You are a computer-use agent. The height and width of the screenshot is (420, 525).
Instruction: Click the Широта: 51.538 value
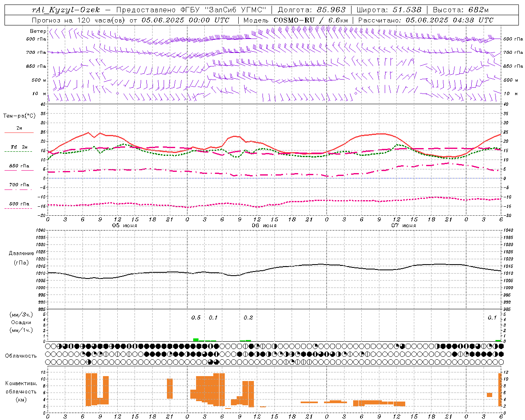point(389,10)
